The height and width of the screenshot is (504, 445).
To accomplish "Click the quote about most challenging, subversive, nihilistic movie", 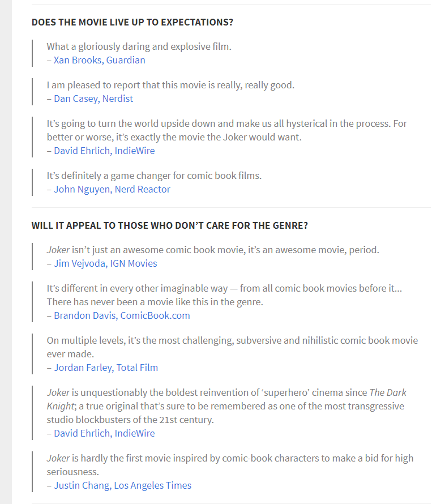I will click(x=232, y=347).
